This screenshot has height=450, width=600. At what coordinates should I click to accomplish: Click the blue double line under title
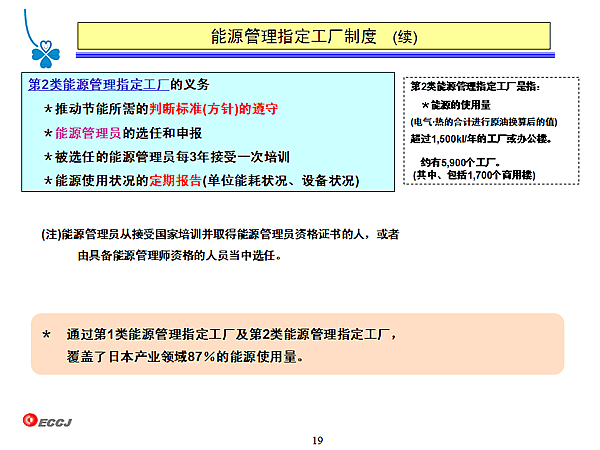(x=315, y=55)
